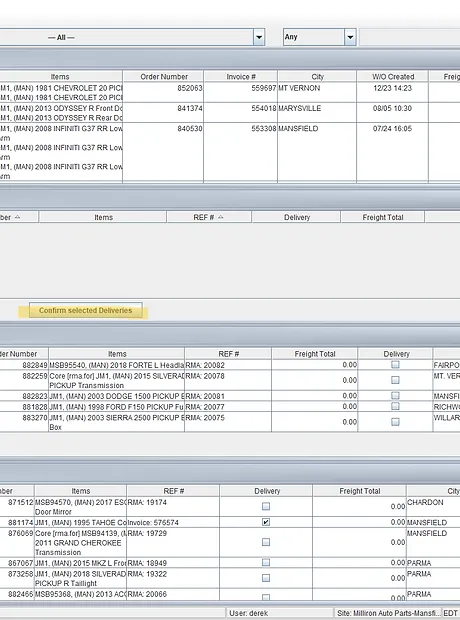Click W/O created '08/05 10:30' cell
This screenshot has height=620, width=460.
pyautogui.click(x=392, y=113)
